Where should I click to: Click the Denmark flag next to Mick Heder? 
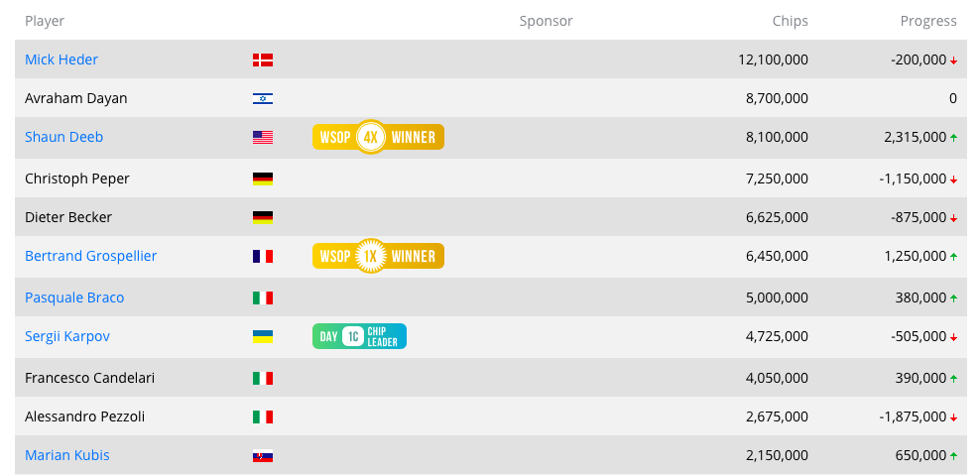(x=263, y=60)
